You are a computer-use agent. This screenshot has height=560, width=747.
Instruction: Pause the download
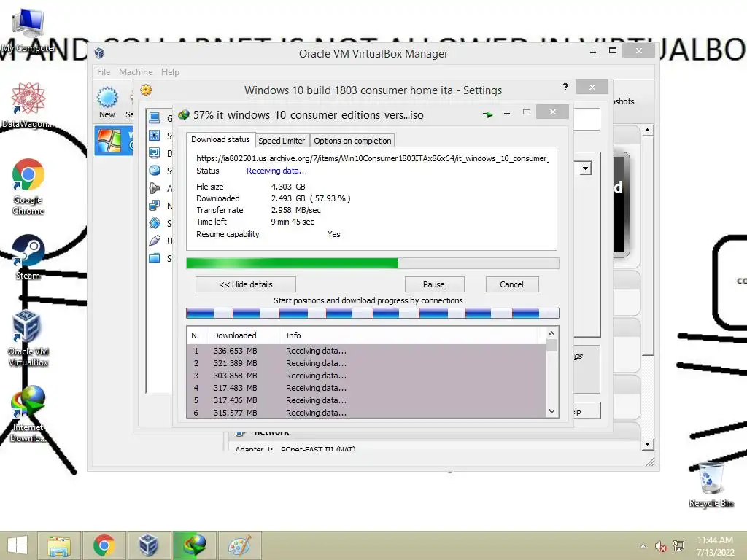tap(433, 284)
